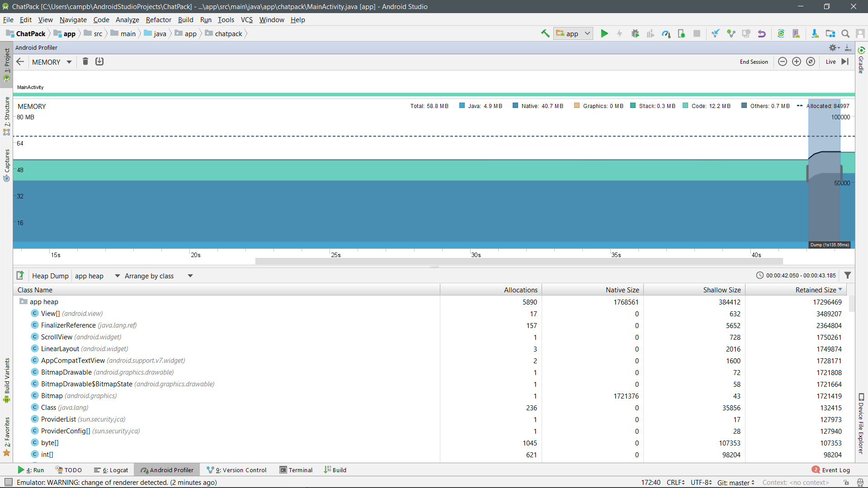Click the End Session button
This screenshot has width=868, height=488.
pyautogui.click(x=754, y=62)
